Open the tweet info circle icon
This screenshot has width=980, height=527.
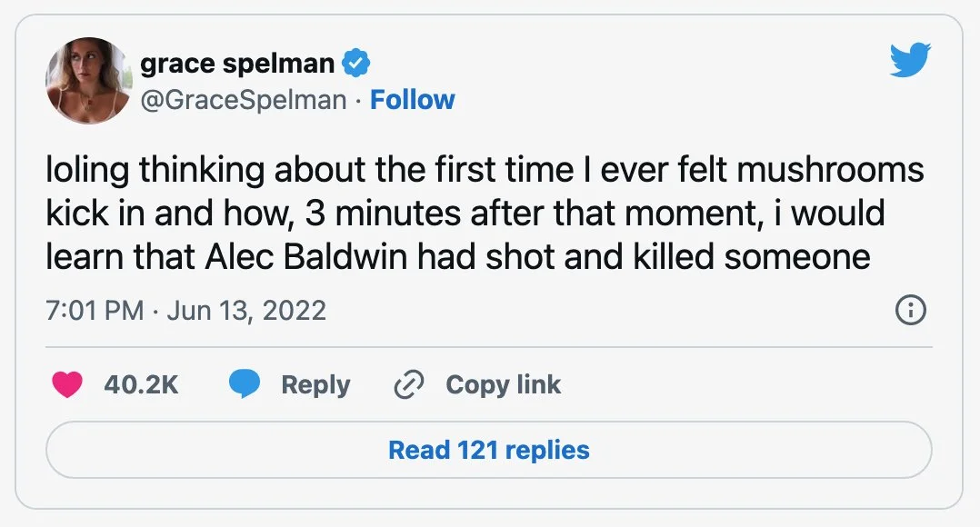coord(911,311)
